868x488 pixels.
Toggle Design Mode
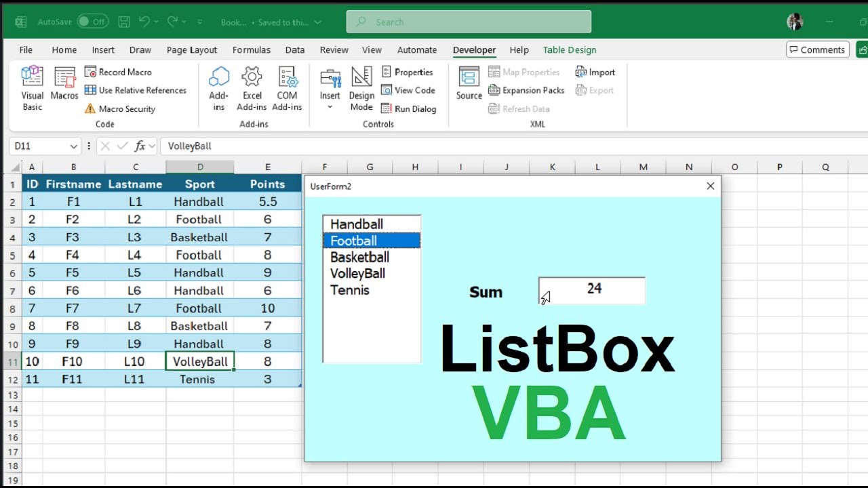click(361, 89)
